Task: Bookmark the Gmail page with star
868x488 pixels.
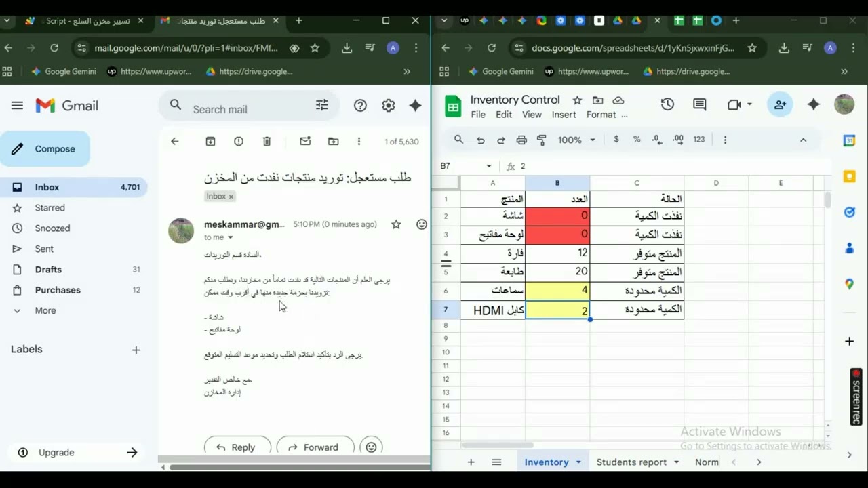Action: pyautogui.click(x=315, y=48)
